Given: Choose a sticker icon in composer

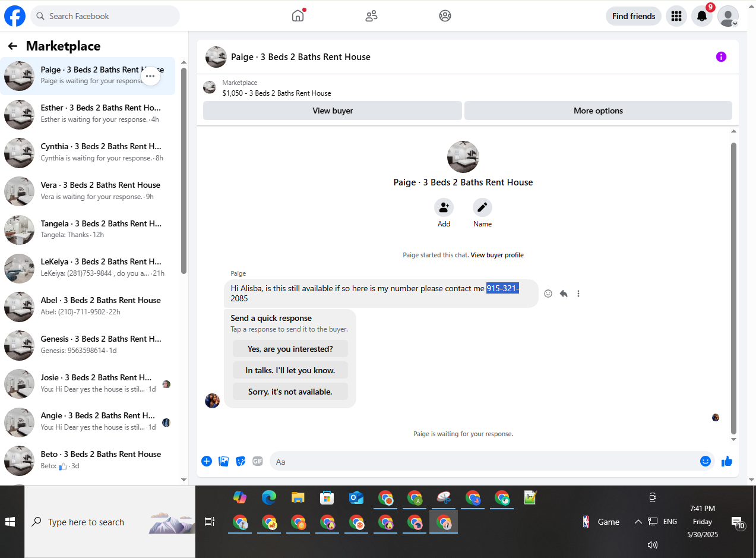Looking at the screenshot, I should coord(241,461).
